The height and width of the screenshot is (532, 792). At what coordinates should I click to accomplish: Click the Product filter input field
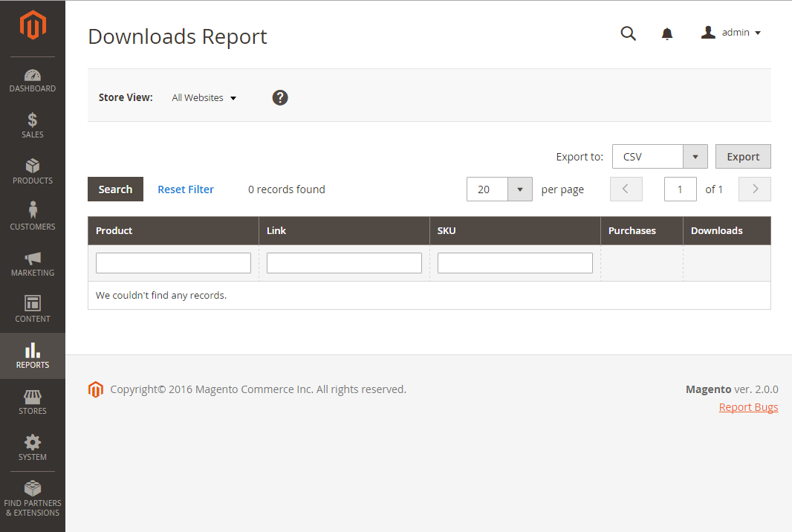pyautogui.click(x=173, y=263)
